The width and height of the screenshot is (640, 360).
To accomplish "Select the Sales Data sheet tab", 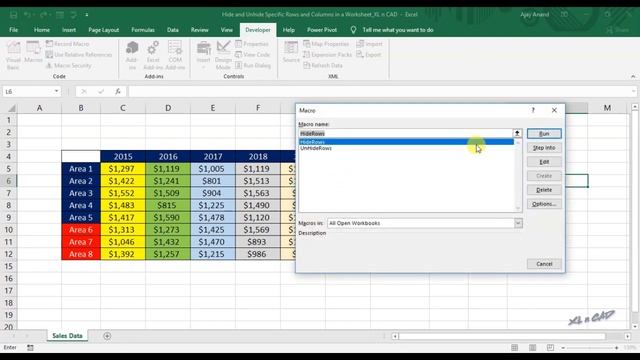I will click(x=67, y=336).
